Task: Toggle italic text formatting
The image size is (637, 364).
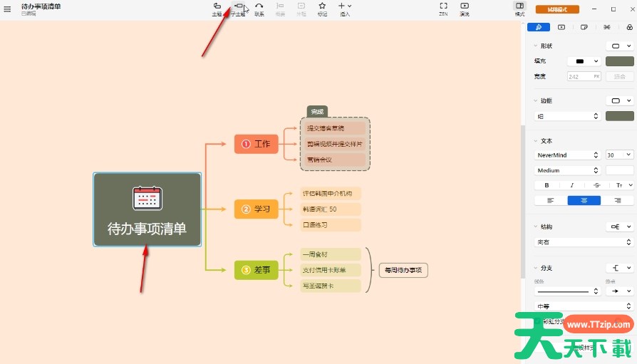Action: coord(571,185)
